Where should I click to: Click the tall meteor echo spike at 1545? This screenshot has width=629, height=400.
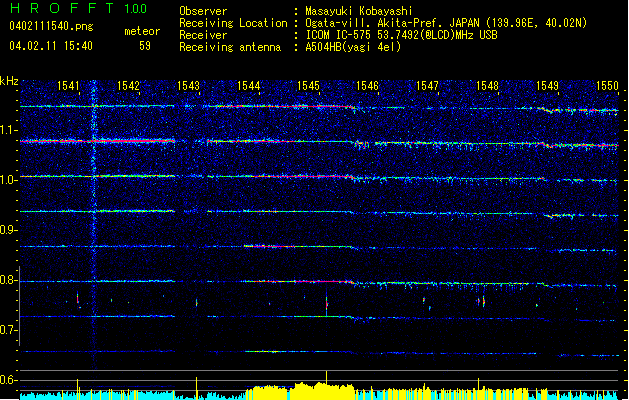(327, 304)
